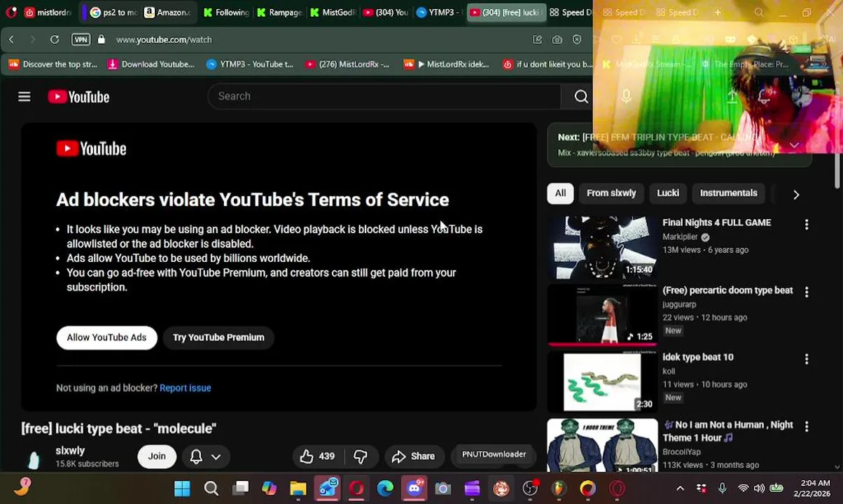Reload the current YouTube page

55,40
